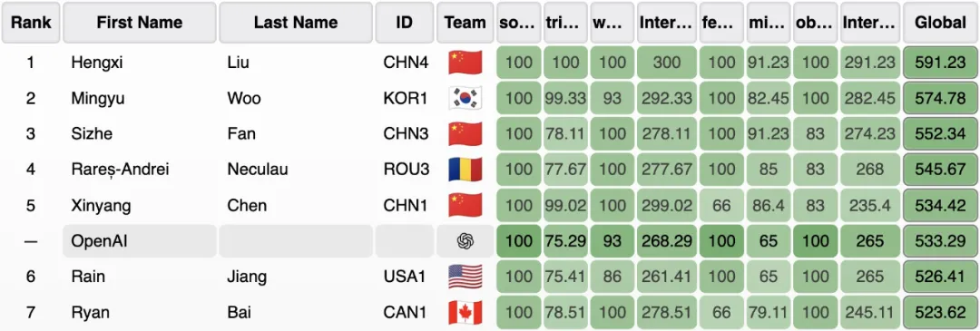This screenshot has width=980, height=331.
Task: Click the Canada flag for Ryan Bai
Action: pyautogui.click(x=465, y=312)
